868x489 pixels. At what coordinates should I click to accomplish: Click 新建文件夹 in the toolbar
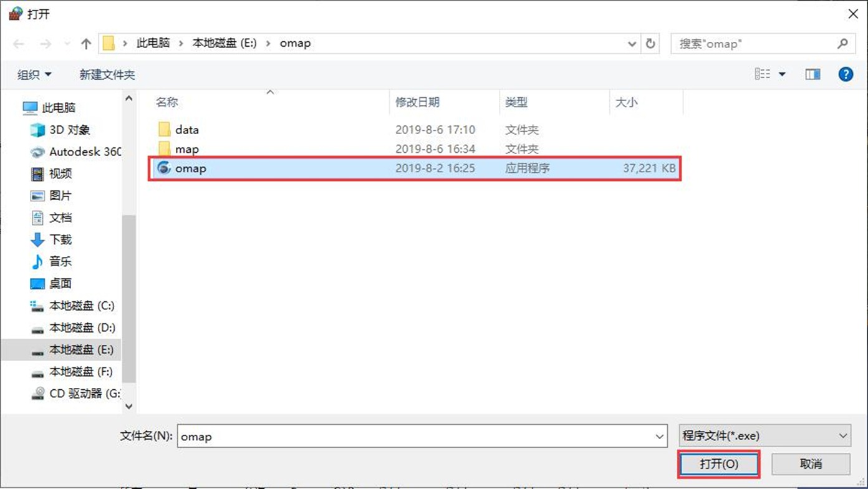coord(107,75)
